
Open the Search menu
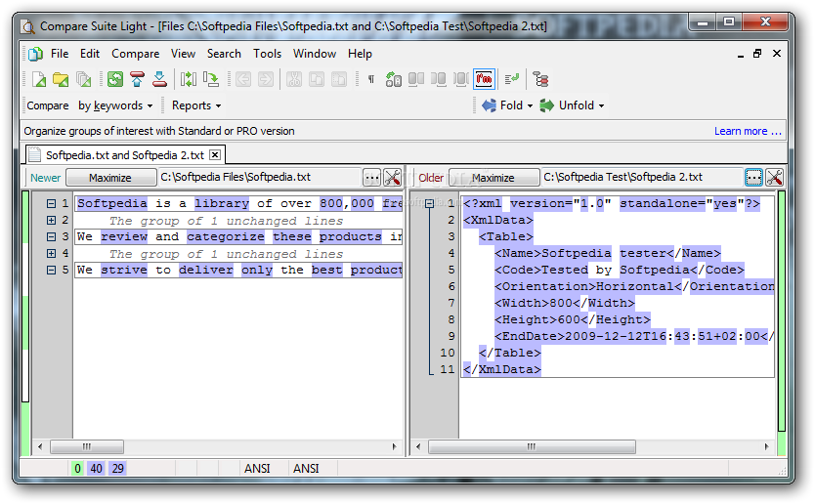[224, 54]
